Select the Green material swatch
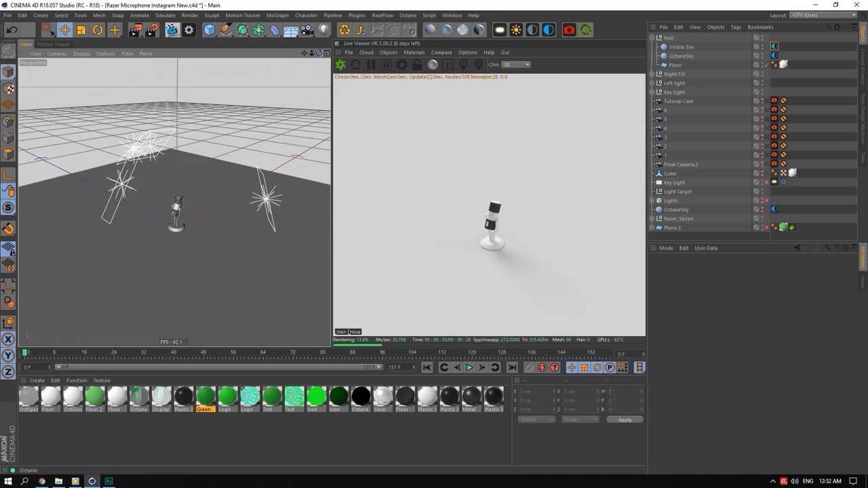The image size is (868, 488). [x=205, y=396]
